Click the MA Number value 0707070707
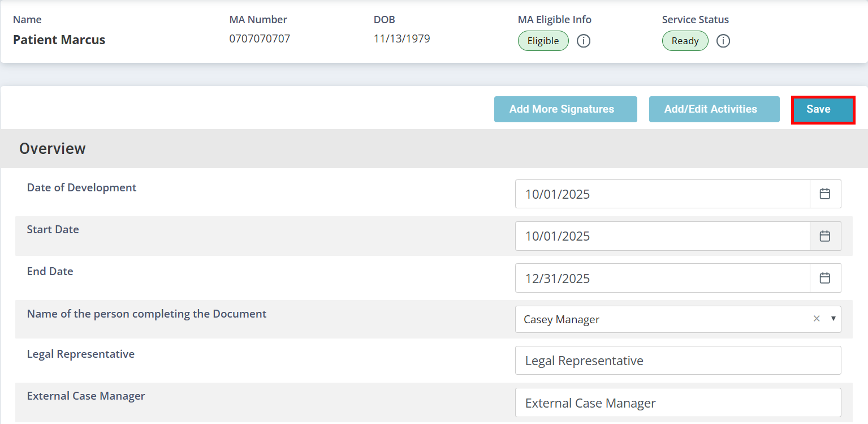868x424 pixels. click(x=260, y=39)
